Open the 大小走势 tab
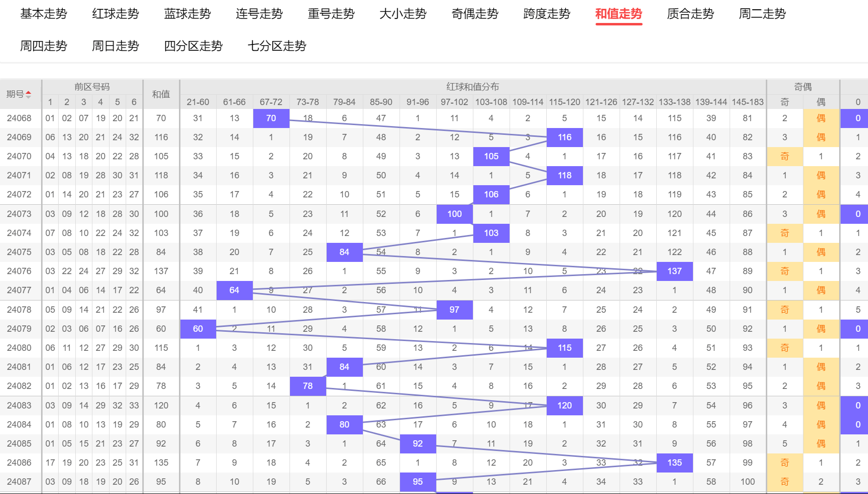 tap(403, 14)
